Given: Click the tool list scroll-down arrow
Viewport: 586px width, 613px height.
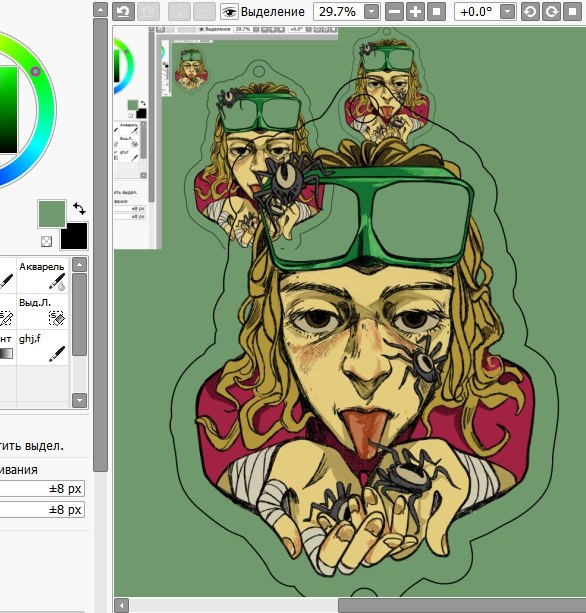Looking at the screenshot, I should coord(80,400).
